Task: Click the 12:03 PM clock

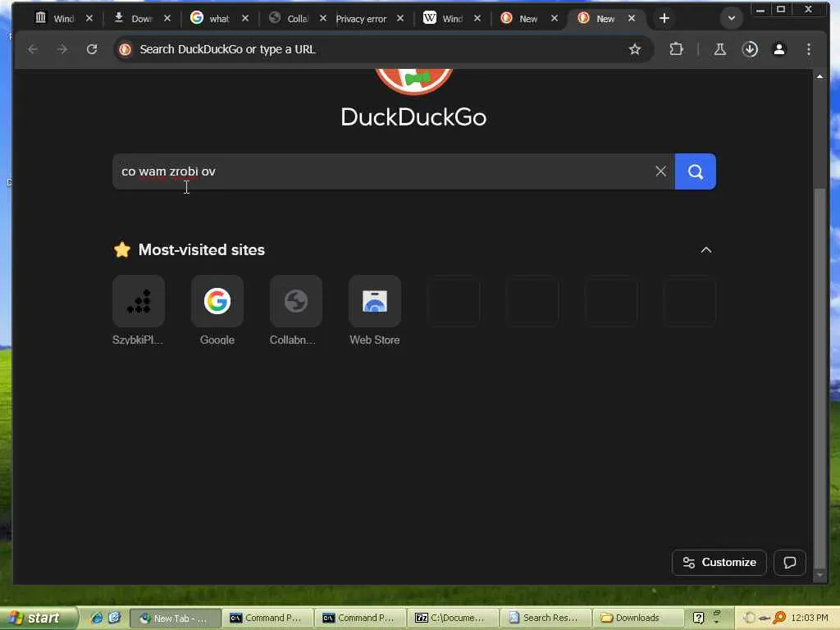Action: tap(810, 619)
